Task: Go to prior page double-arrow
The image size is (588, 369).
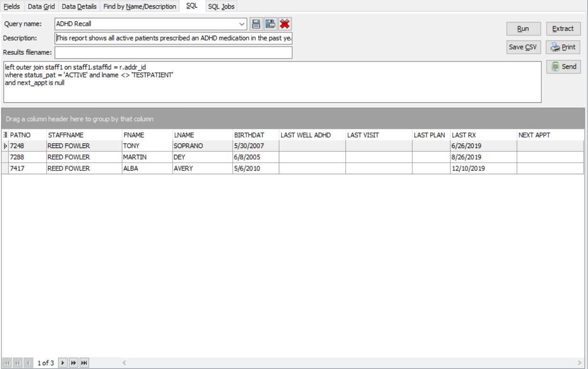Action: 17,363
